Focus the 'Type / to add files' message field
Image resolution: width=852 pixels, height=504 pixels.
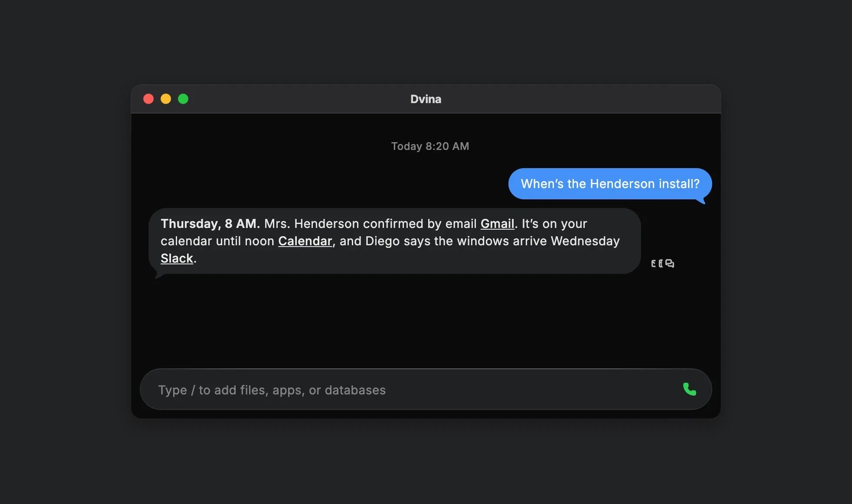pyautogui.click(x=426, y=389)
